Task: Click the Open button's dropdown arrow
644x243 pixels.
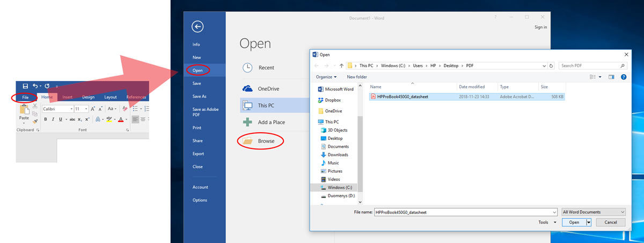Action: [589, 222]
